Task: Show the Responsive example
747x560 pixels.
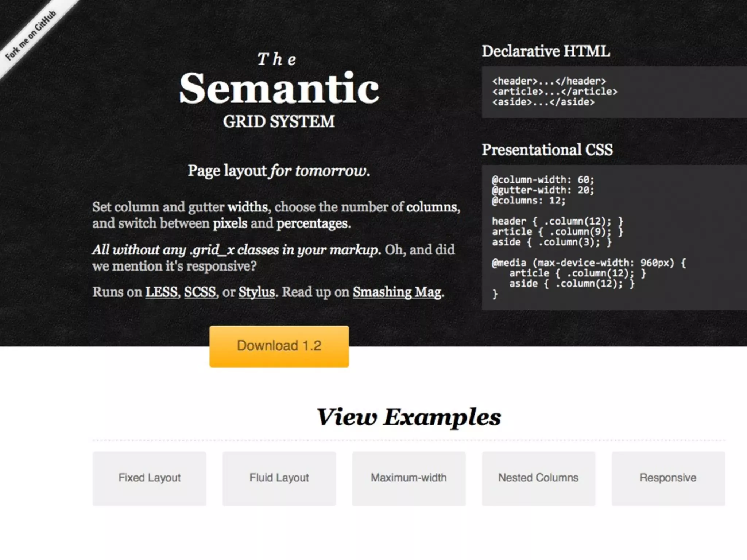Action: pyautogui.click(x=668, y=478)
